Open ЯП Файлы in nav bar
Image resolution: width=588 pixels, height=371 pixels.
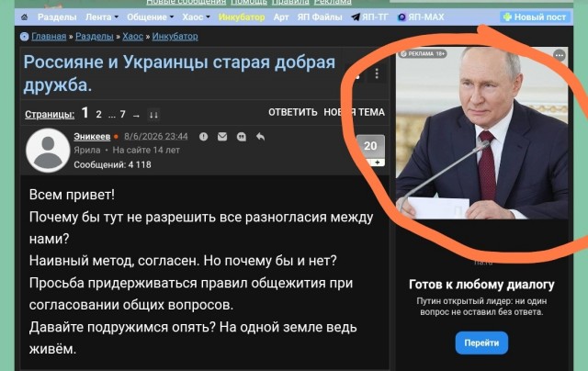(320, 17)
